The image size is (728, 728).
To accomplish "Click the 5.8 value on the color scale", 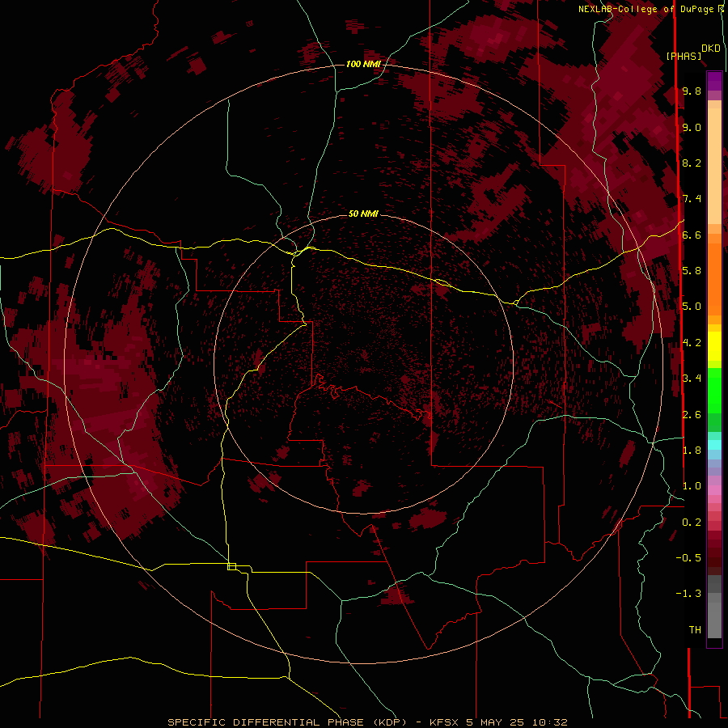I will (x=692, y=270).
